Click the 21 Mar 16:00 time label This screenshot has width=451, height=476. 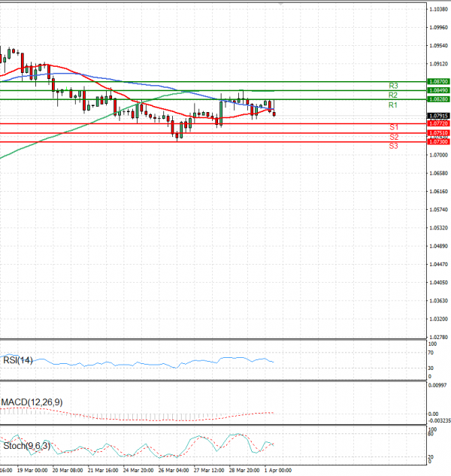click(x=103, y=470)
